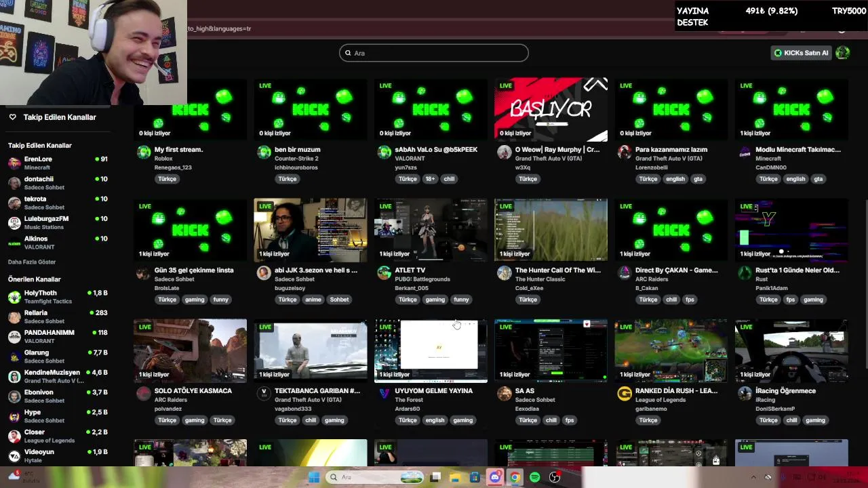Screen dimensions: 868x488
Task: Open the BAŞLIYOR thumbnail of w3Xq's GTA stream
Action: point(551,109)
